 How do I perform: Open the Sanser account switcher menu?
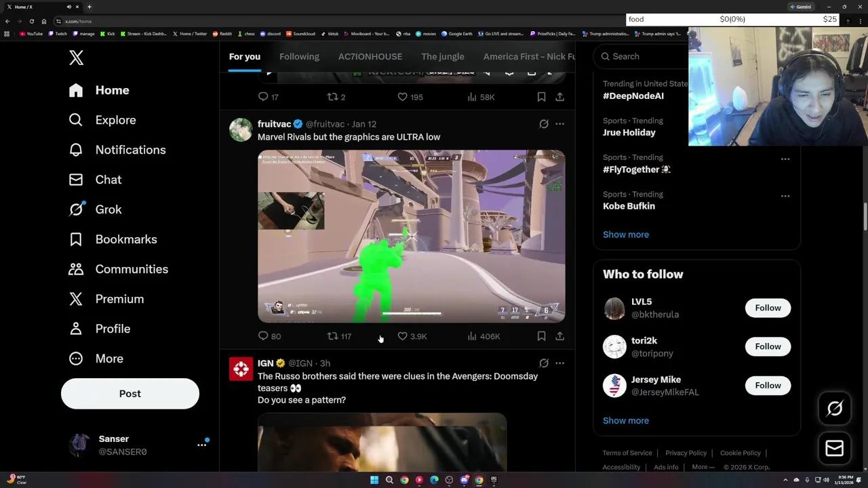138,445
